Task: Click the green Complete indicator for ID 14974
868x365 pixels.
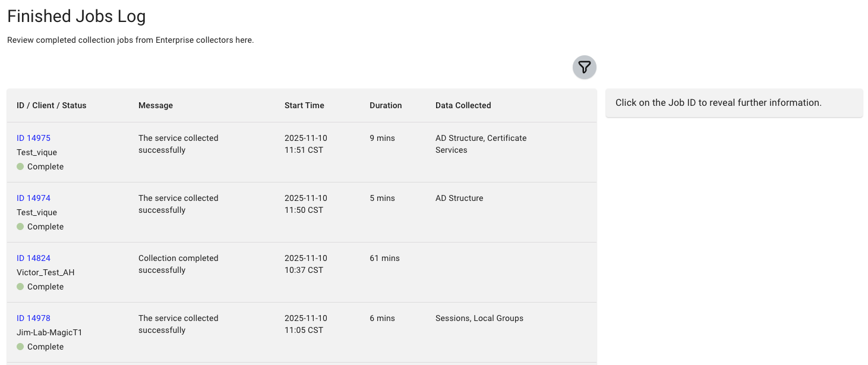Action: (20, 226)
